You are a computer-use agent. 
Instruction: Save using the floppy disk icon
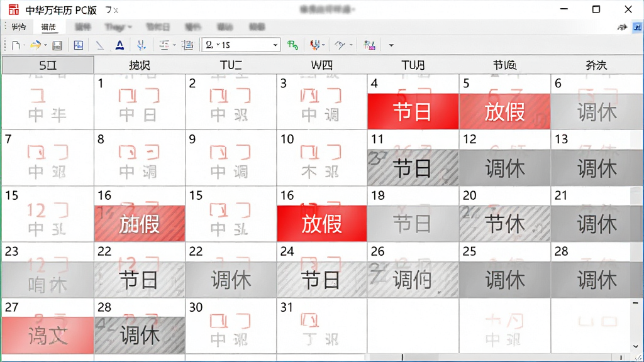(57, 45)
